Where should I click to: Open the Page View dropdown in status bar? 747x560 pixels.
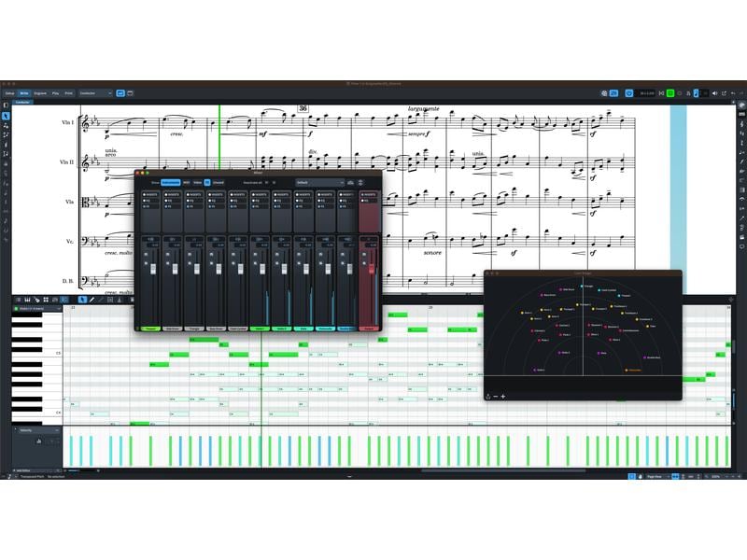tap(656, 476)
